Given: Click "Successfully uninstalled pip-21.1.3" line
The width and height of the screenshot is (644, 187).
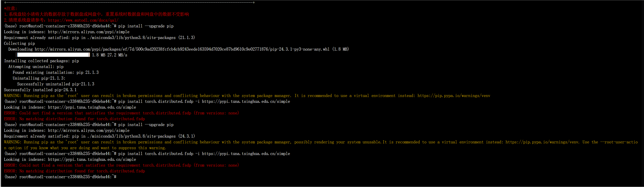Looking at the screenshot, I should click(56, 84).
